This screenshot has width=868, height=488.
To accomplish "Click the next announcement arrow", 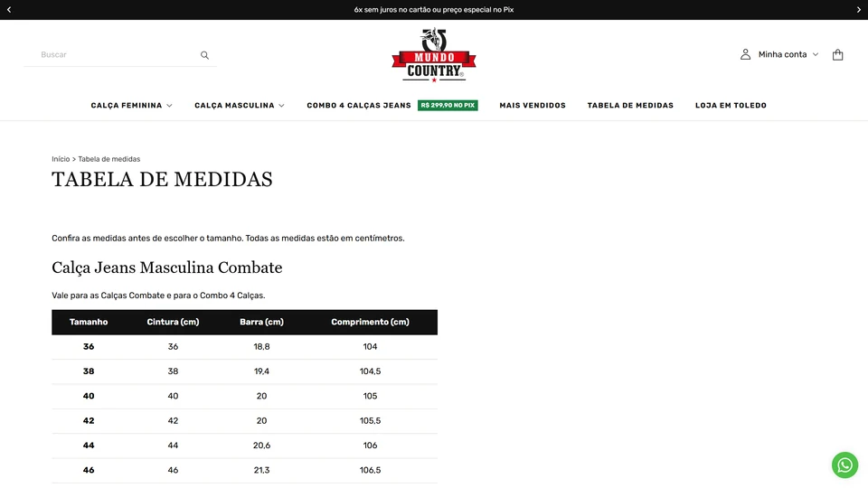I will (x=859, y=9).
